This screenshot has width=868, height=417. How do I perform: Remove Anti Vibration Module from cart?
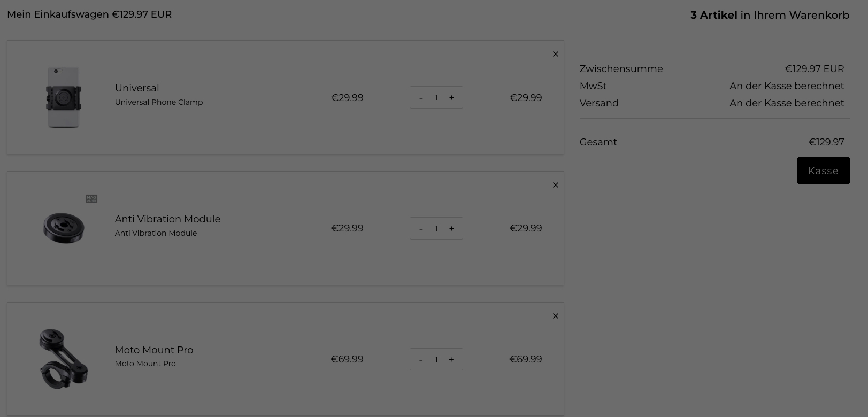(555, 185)
